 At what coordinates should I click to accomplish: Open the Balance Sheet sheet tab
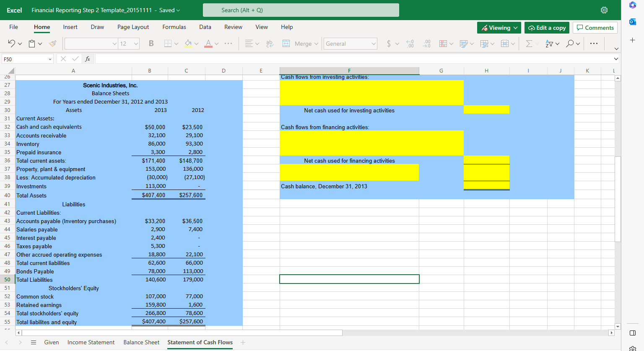point(141,342)
